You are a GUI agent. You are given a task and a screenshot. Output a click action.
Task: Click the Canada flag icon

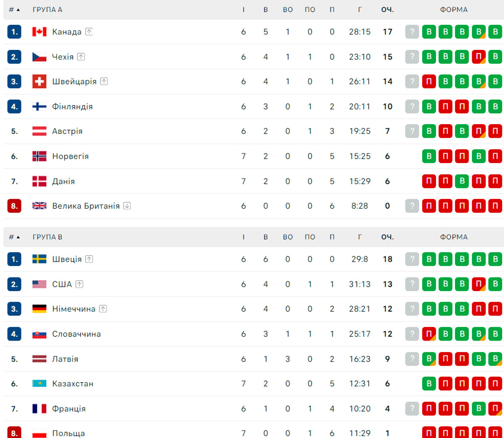point(39,32)
